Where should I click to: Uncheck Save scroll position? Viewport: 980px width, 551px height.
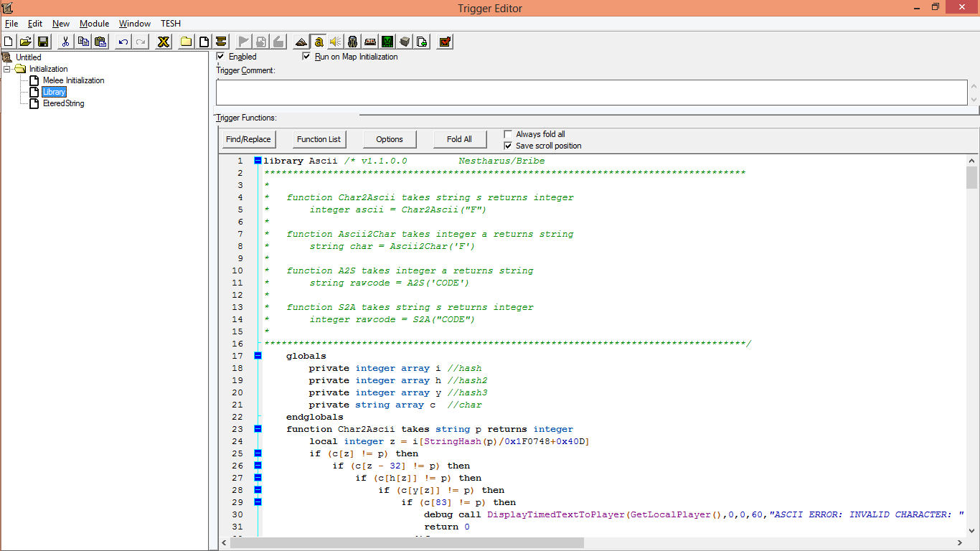point(509,146)
